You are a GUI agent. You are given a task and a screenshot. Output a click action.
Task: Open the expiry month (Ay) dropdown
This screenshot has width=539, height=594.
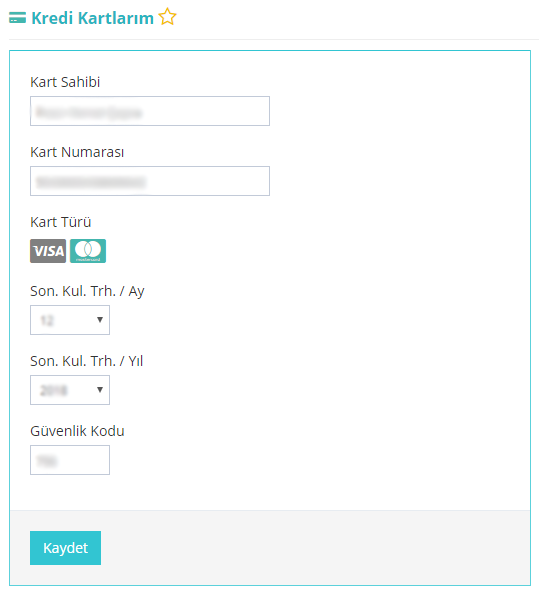(70, 320)
